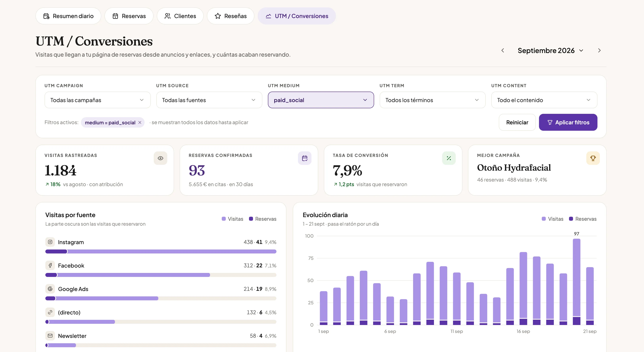Expand the UTM Medium paid_social dropdown
The image size is (644, 352).
321,100
